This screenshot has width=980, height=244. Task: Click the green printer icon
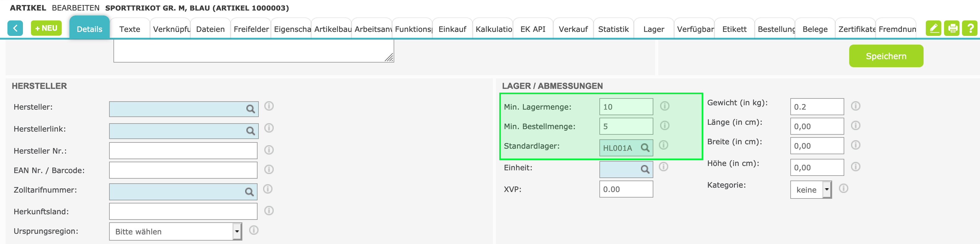[952, 28]
